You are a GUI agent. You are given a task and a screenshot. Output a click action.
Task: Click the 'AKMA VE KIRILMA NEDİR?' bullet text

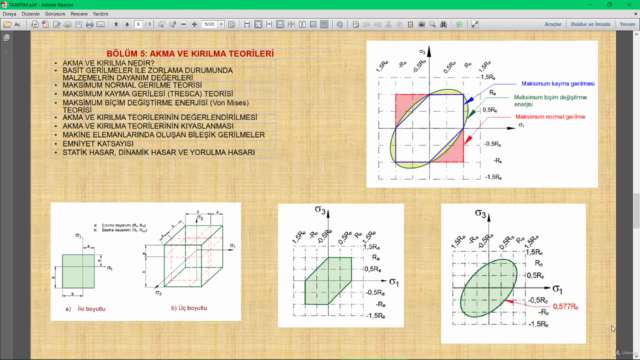pyautogui.click(x=109, y=63)
